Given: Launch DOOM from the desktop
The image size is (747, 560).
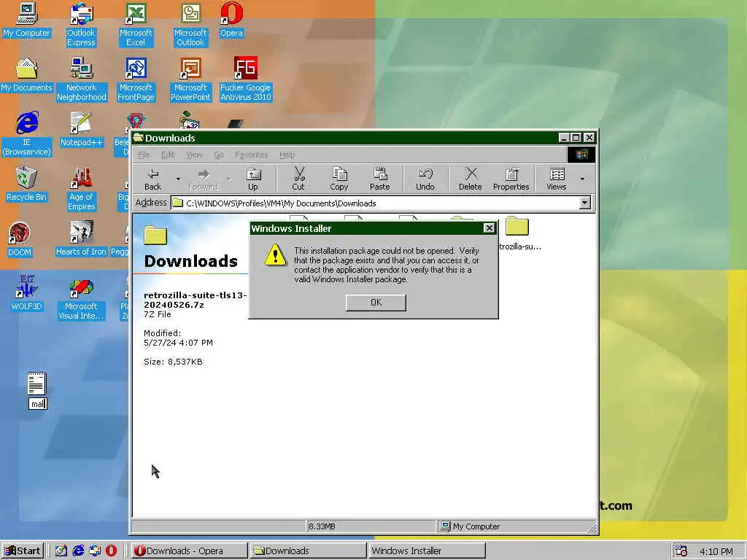Looking at the screenshot, I should coord(20,239).
